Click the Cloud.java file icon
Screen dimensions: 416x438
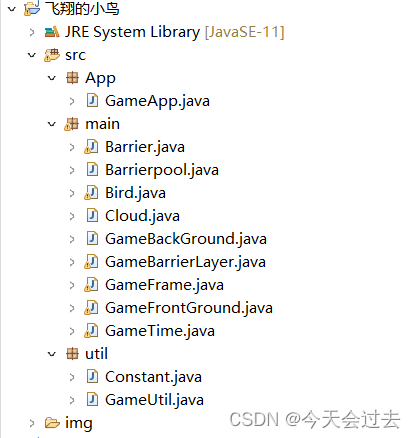tap(92, 216)
